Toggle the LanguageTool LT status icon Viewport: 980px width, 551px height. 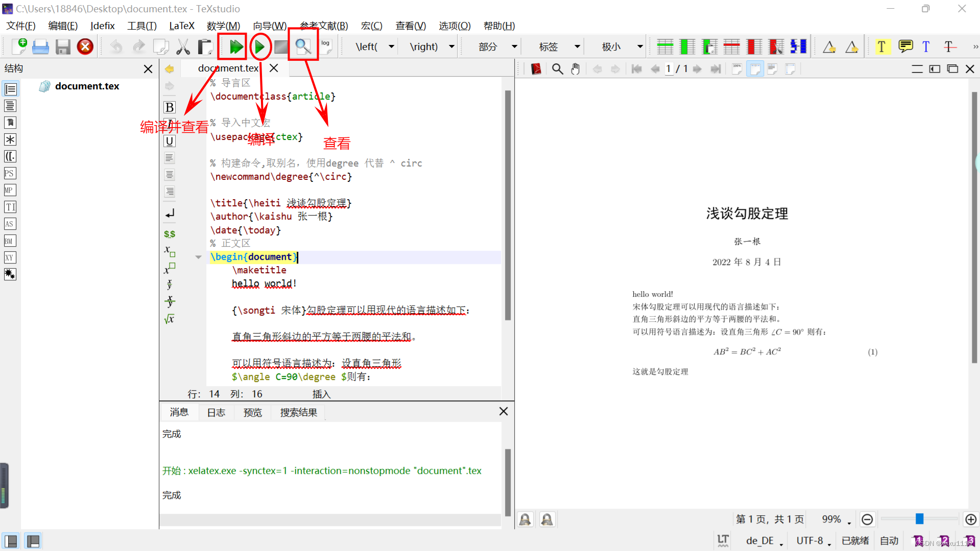pos(723,541)
